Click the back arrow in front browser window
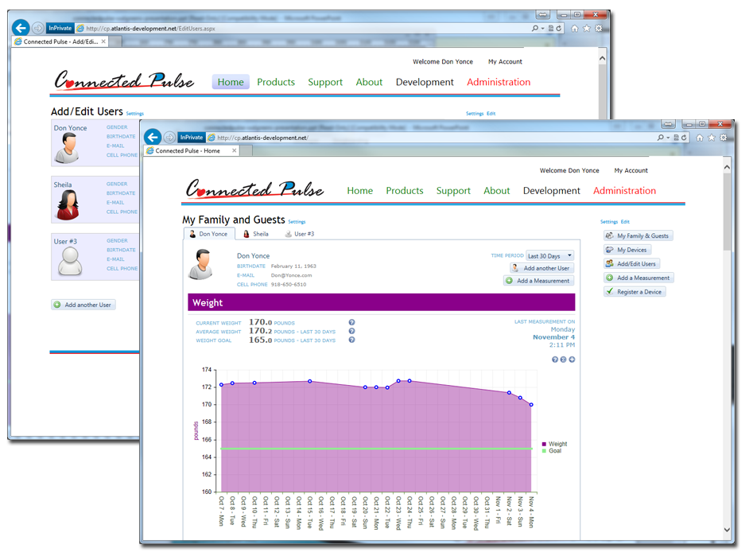The height and width of the screenshot is (560, 753). coord(153,137)
